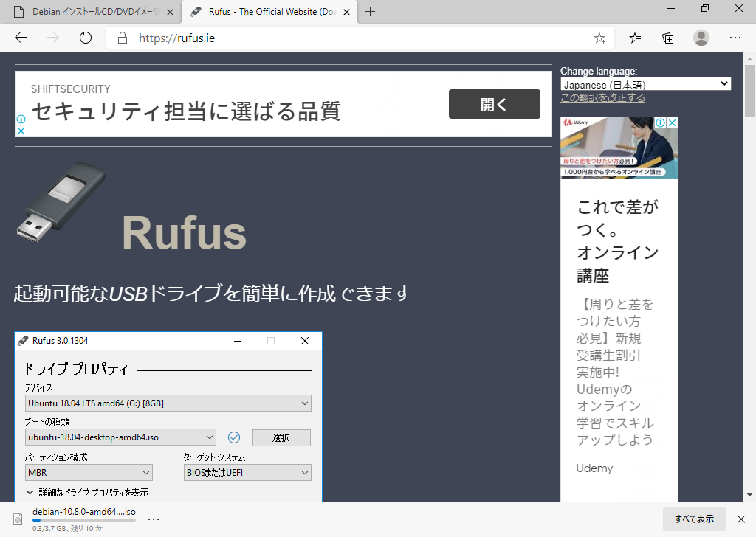Close the Debian install CD/DVD tab

pos(170,12)
